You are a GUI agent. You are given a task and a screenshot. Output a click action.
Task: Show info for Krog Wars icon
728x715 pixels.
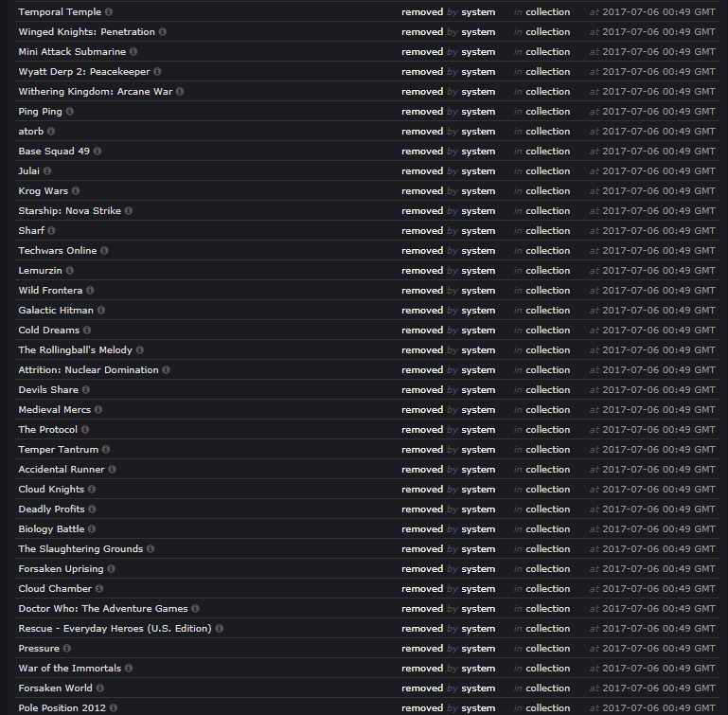(76, 191)
